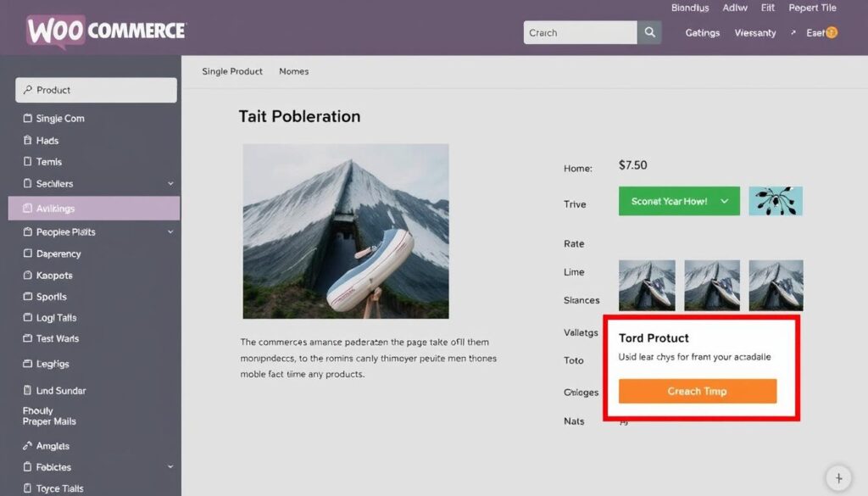Select the first product gallery thumbnail
The image size is (868, 496).
(647, 285)
